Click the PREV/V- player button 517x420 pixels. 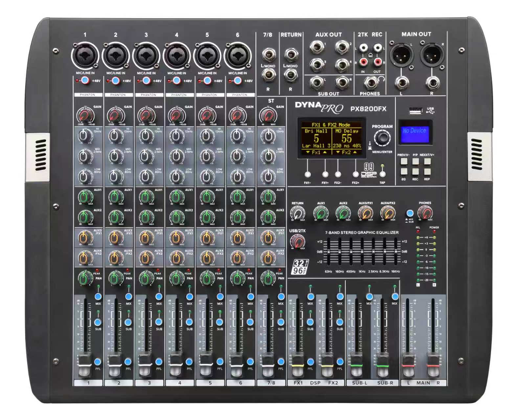pyautogui.click(x=404, y=161)
